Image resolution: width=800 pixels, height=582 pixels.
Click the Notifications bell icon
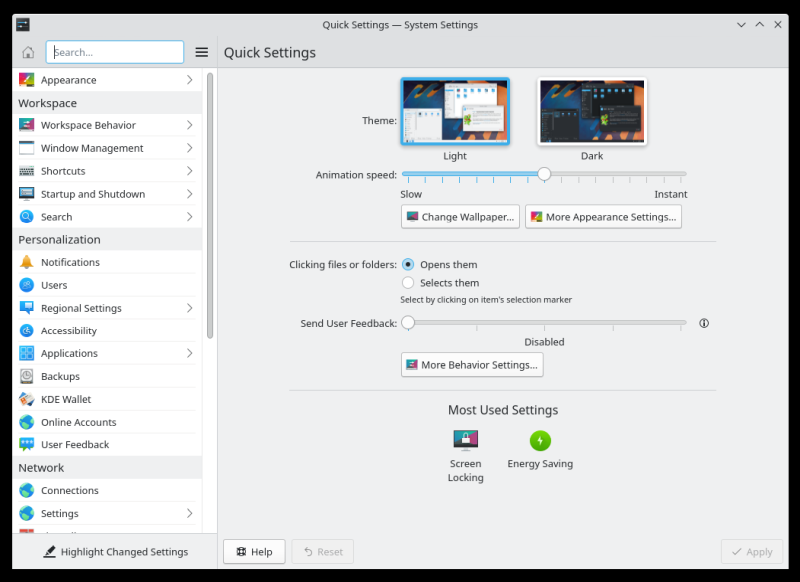pyautogui.click(x=27, y=262)
